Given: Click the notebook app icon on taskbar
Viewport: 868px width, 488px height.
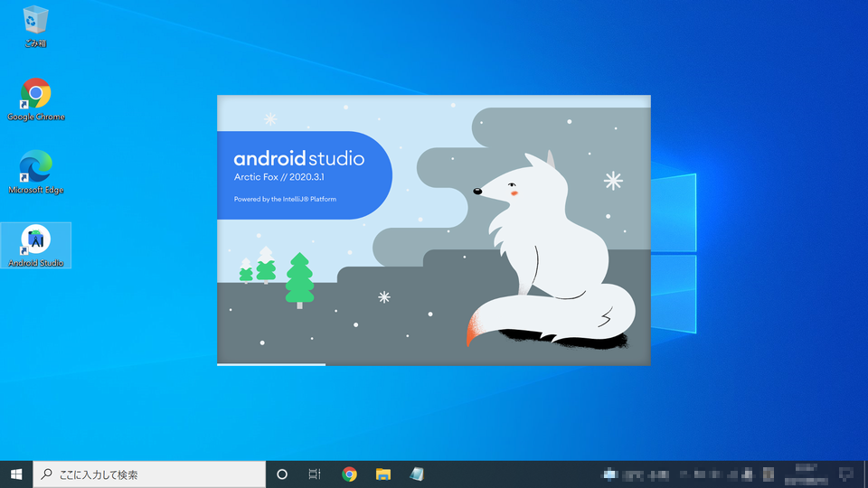Looking at the screenshot, I should (417, 474).
